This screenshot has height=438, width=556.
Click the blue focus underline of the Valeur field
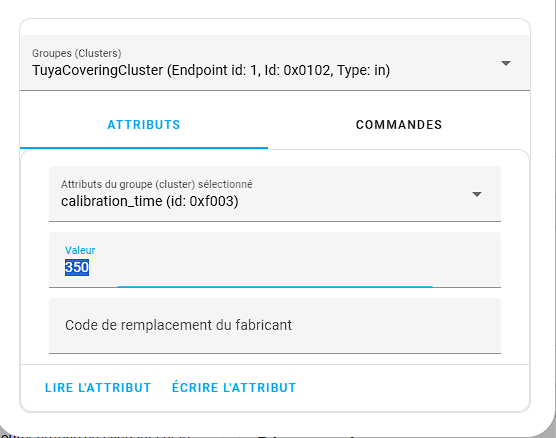(x=275, y=287)
